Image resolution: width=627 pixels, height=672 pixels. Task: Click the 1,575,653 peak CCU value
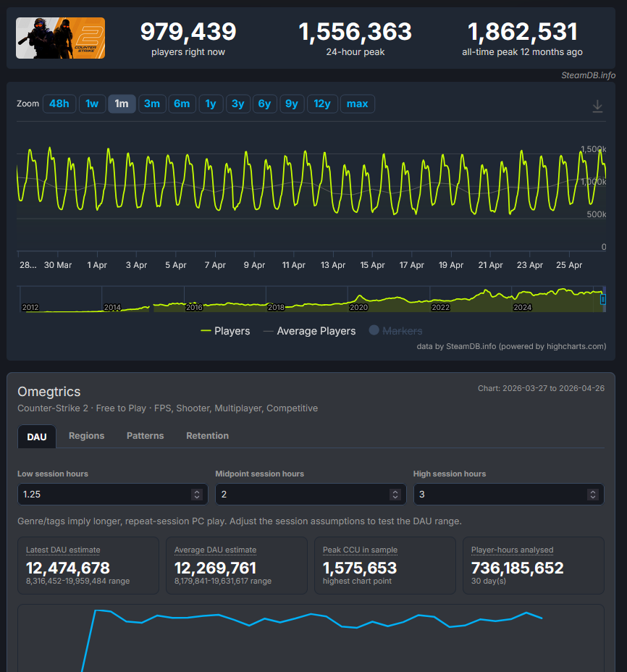[x=360, y=568]
